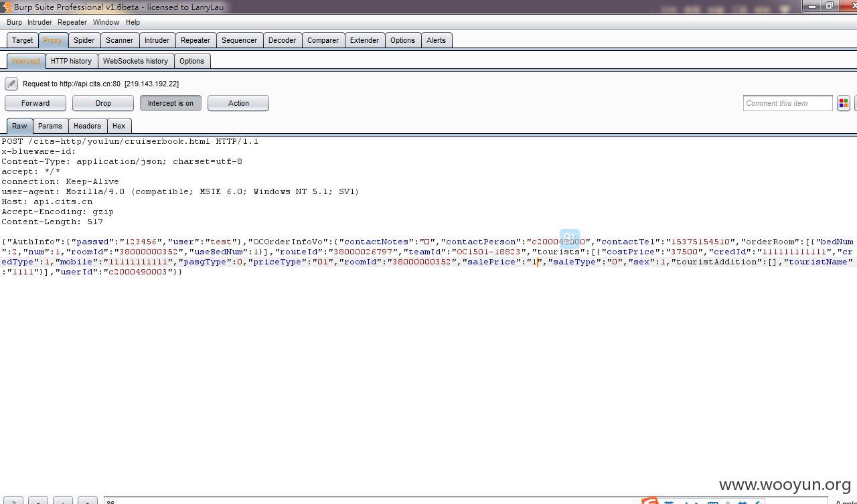Click the teamId value "OC1501-18823"
857x504 pixels.
489,252
